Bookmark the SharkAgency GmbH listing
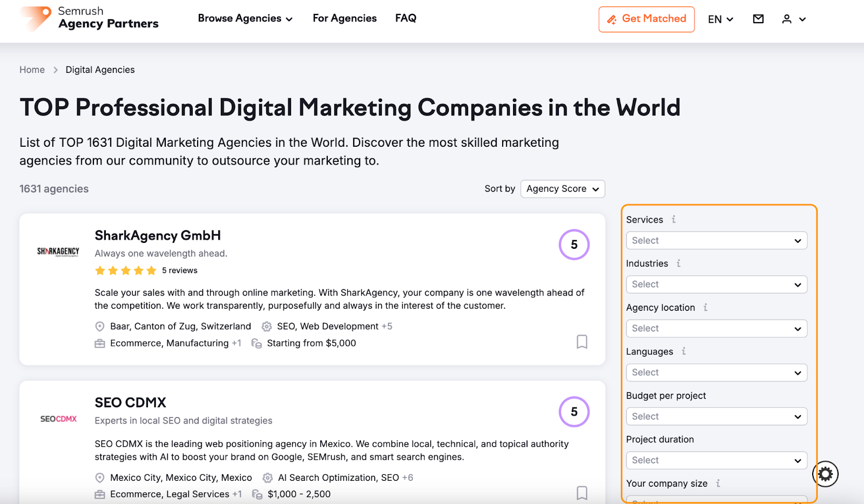The image size is (864, 504). [582, 342]
